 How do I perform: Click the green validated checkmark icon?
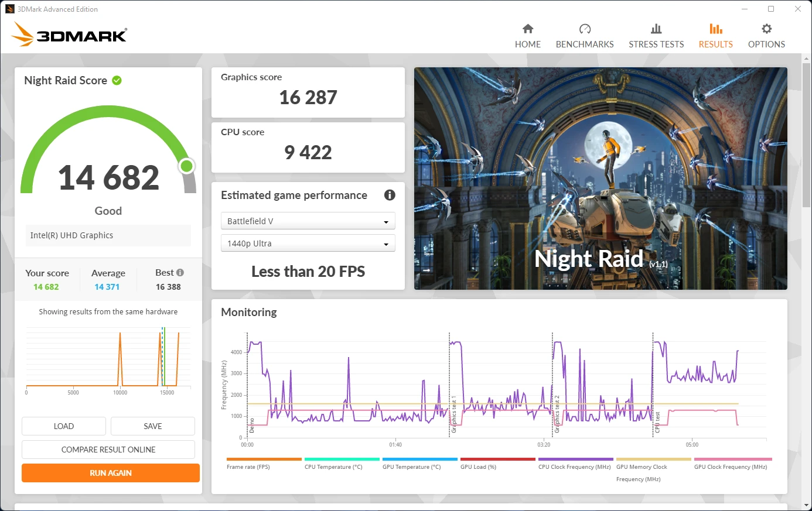point(117,80)
